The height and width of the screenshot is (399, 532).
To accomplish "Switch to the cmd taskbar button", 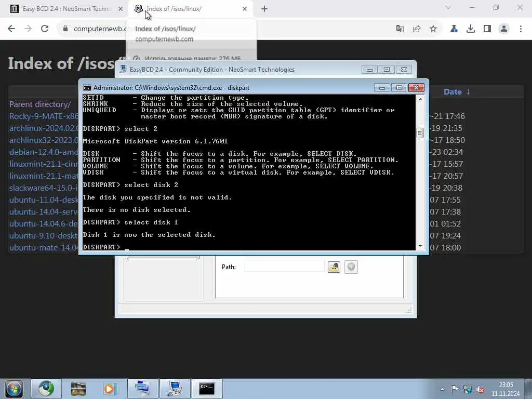I will [x=207, y=389].
